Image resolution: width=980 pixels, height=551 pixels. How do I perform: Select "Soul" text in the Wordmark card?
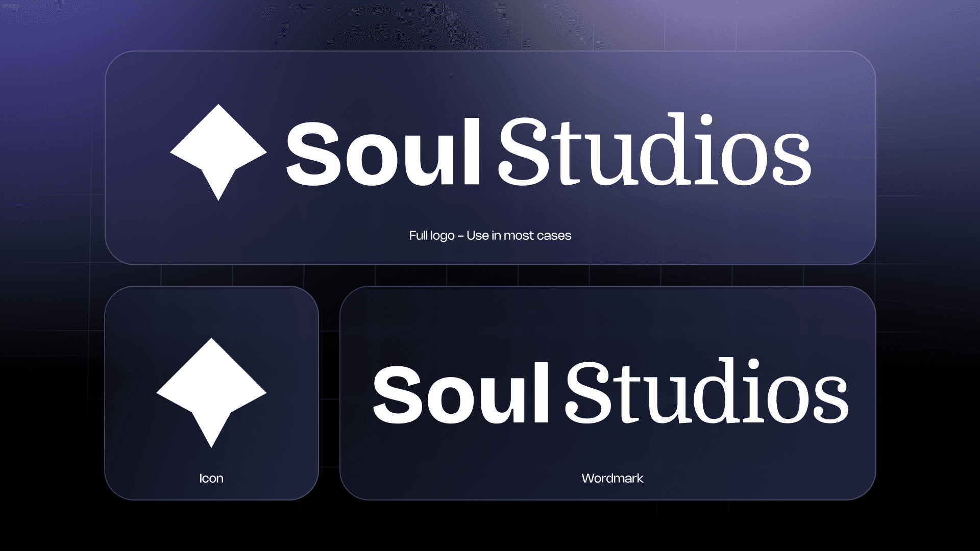coord(461,393)
